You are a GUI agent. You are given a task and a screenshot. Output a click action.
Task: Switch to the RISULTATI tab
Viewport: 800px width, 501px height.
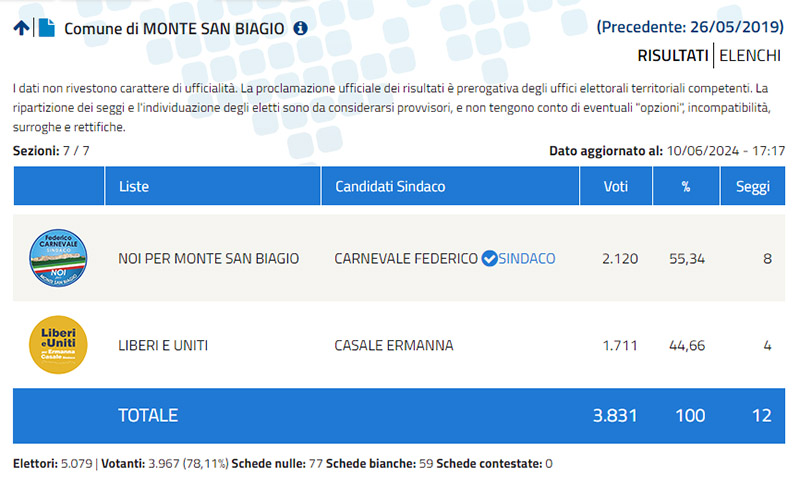(x=673, y=55)
